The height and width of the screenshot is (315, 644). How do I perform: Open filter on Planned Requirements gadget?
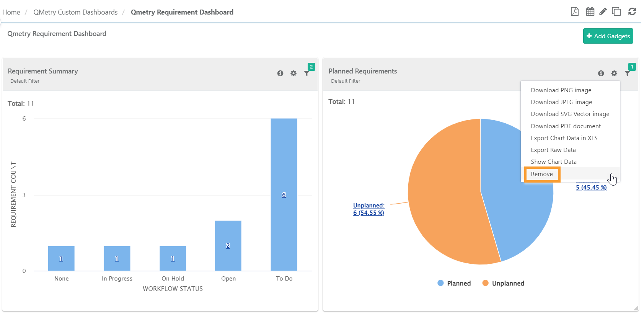[627, 73]
